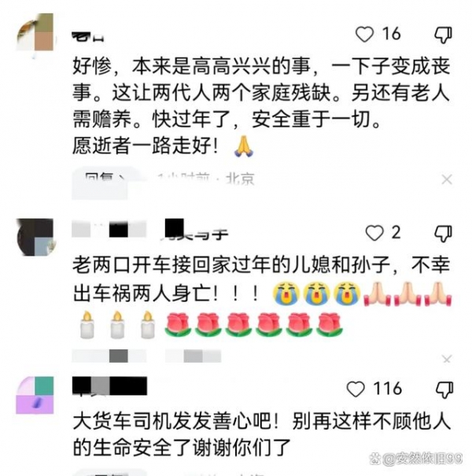Screen dimensions: 472x476
Task: Like the comment with 2 likes
Action: [374, 234]
